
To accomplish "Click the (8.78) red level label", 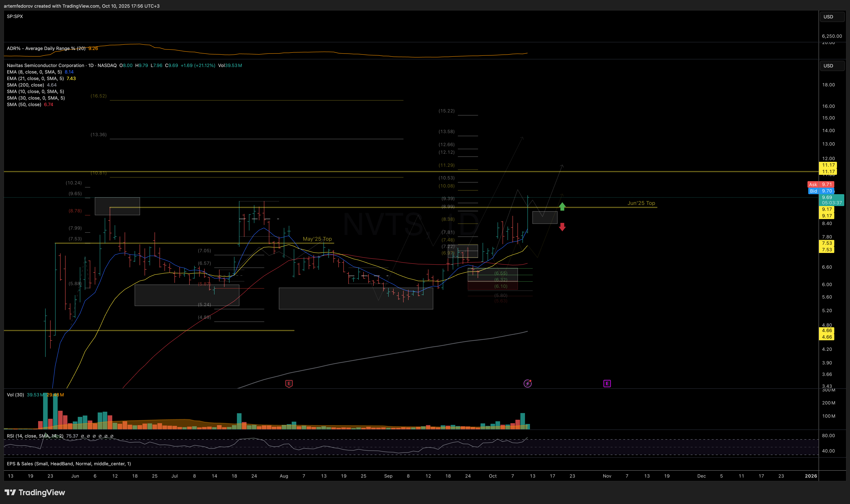I will click(75, 211).
